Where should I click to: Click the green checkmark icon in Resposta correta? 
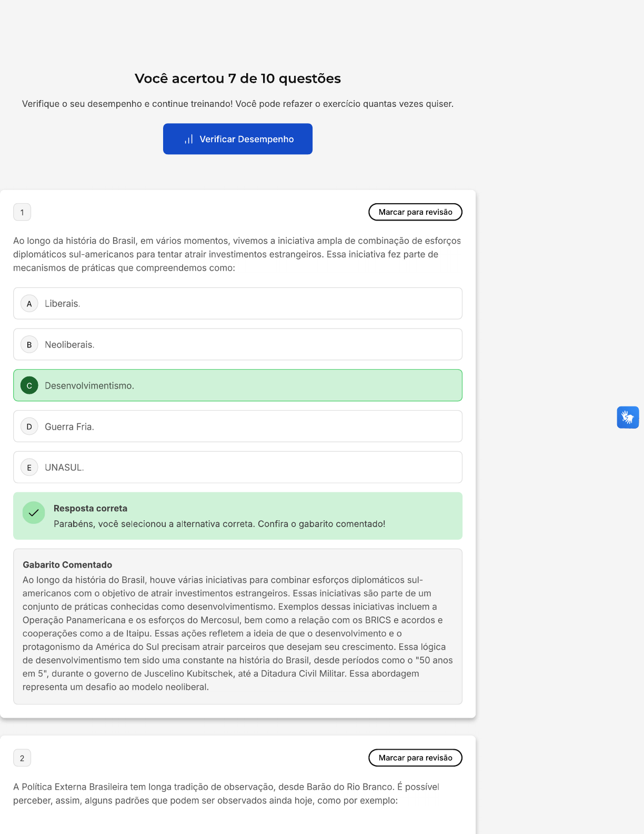pos(34,513)
